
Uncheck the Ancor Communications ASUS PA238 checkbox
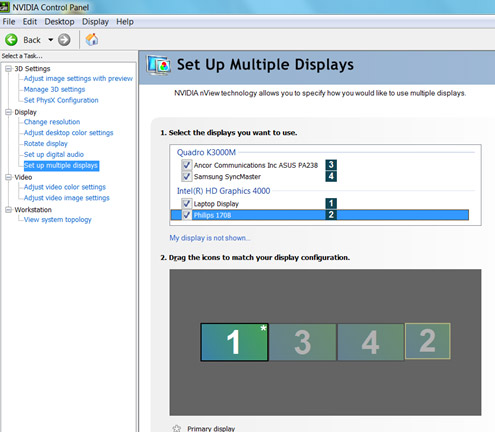point(186,165)
